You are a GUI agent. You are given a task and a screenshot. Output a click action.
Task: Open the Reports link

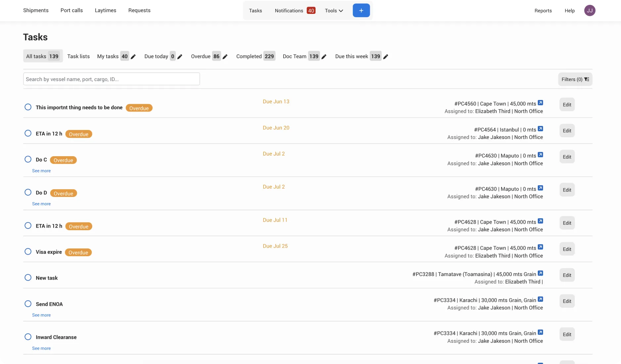(543, 11)
